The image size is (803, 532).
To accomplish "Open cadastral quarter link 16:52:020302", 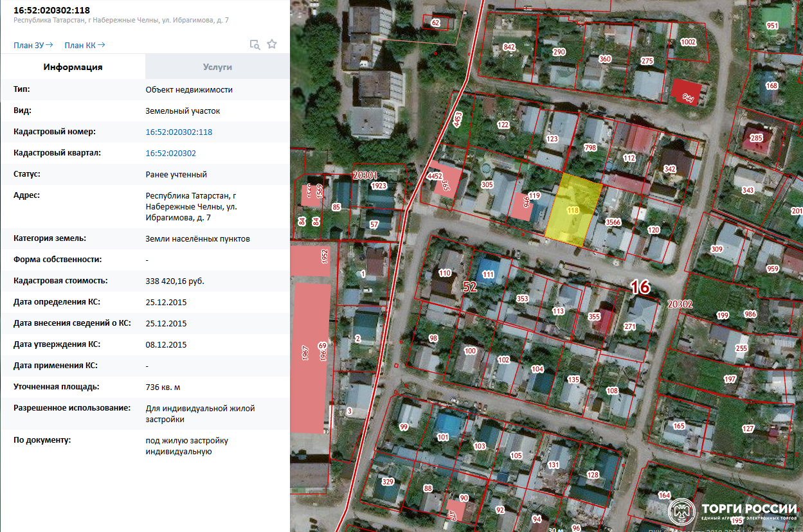I will 171,153.
